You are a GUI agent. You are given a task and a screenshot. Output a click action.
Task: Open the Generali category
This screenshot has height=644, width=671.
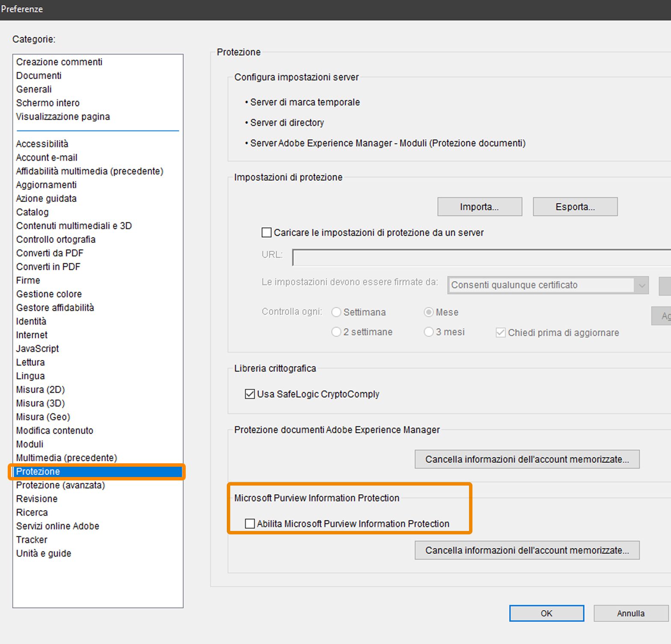click(34, 89)
